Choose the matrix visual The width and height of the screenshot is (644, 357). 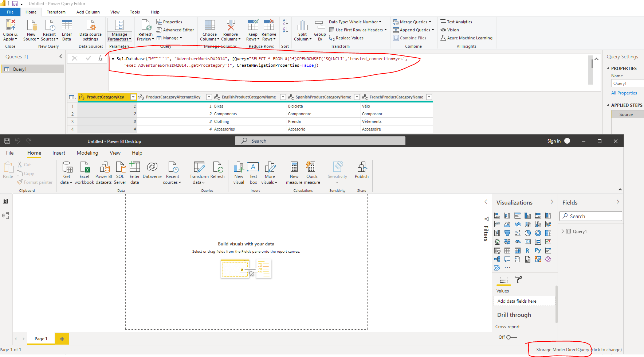click(x=518, y=251)
